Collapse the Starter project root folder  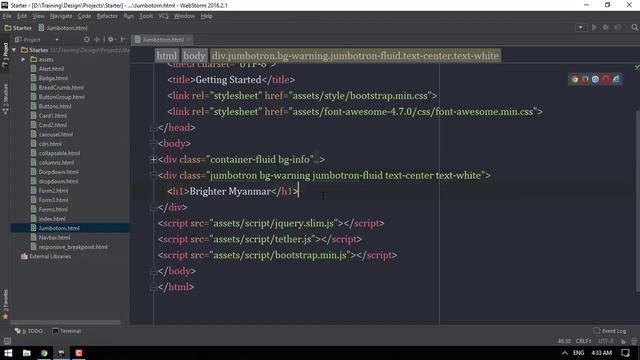[x=15, y=50]
